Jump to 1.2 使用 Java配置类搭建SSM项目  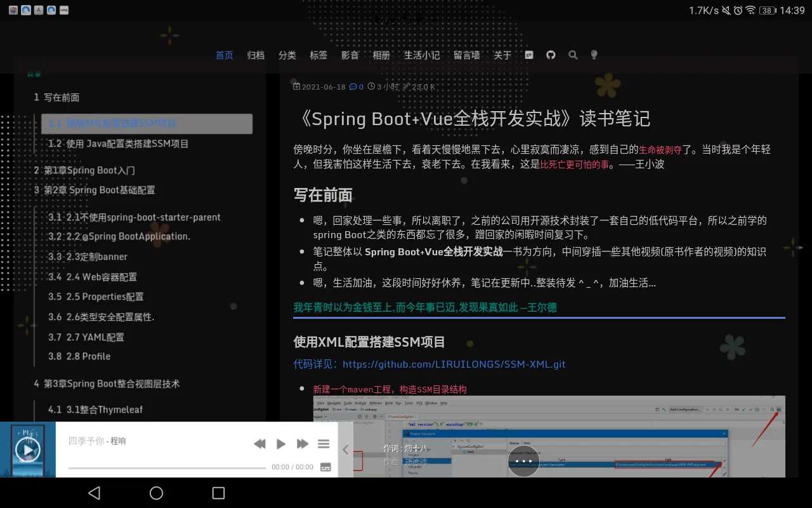119,144
